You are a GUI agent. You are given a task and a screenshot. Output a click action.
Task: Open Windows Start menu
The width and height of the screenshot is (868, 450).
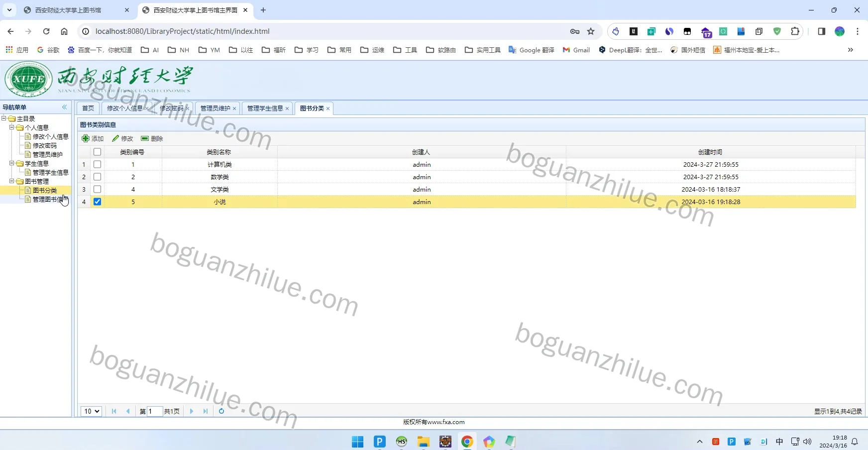pyautogui.click(x=357, y=442)
